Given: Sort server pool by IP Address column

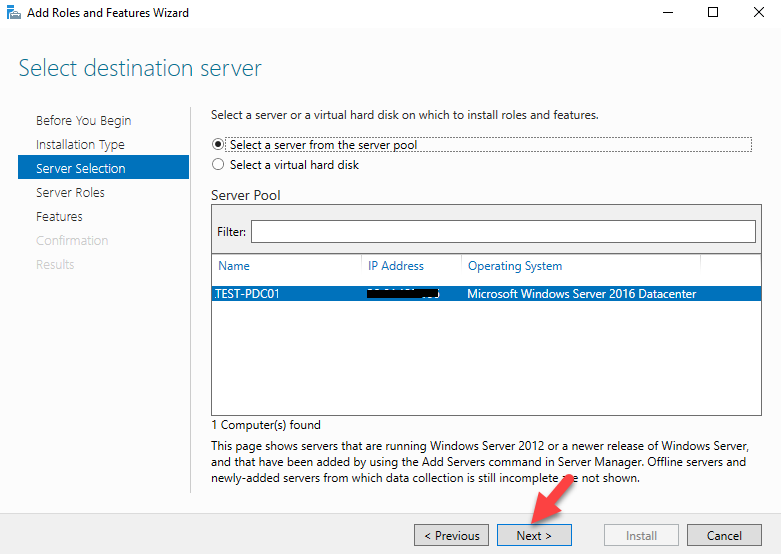Looking at the screenshot, I should [395, 266].
